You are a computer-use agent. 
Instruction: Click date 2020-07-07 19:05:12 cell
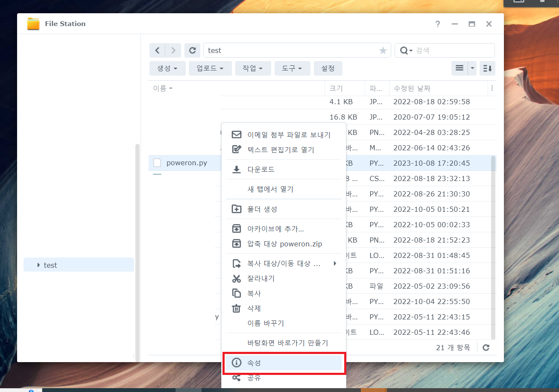point(431,117)
